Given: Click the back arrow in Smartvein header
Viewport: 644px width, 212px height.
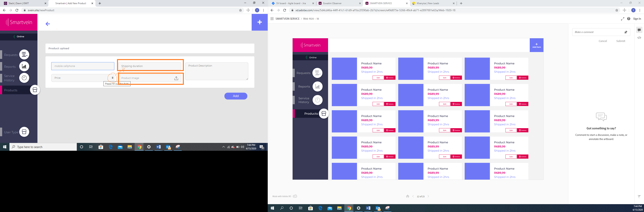Looking at the screenshot, I should [48, 24].
